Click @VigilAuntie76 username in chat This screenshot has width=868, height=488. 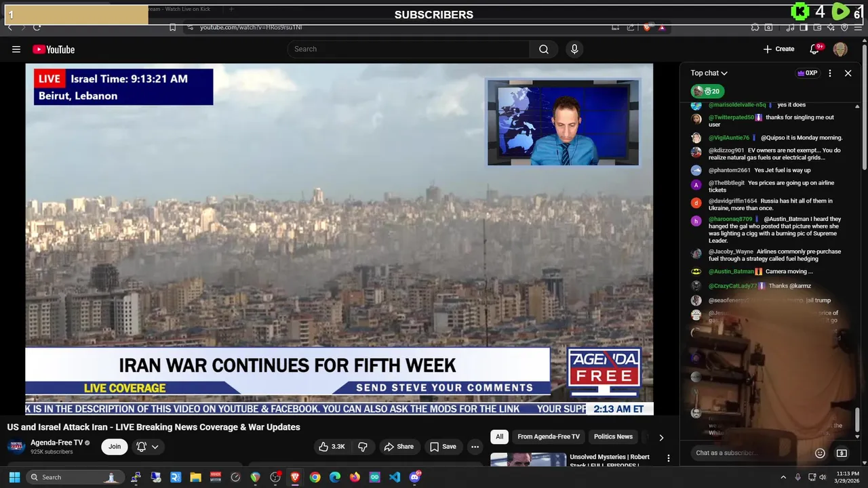(729, 138)
